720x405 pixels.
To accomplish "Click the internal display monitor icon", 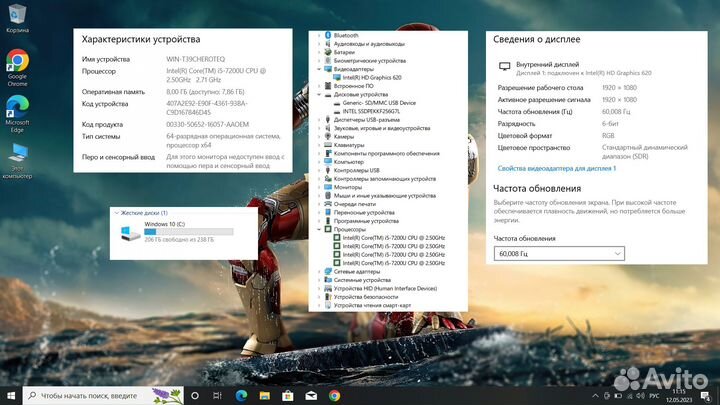I will point(505,67).
